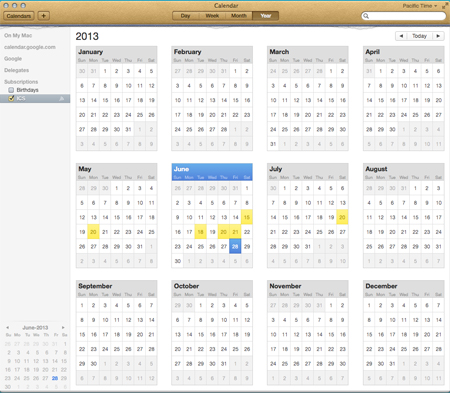Screen dimensions: 450x393
Task: Select calendar.google.com sidebar section
Action: [30, 47]
